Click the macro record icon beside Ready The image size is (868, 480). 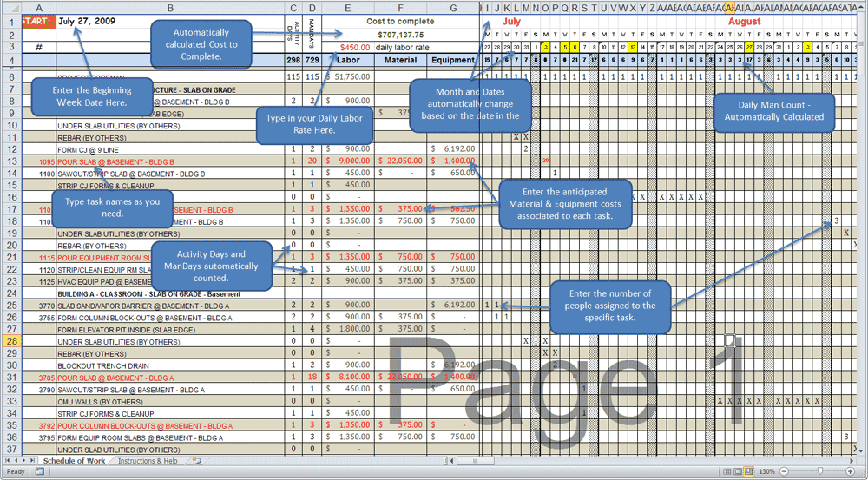[40, 471]
